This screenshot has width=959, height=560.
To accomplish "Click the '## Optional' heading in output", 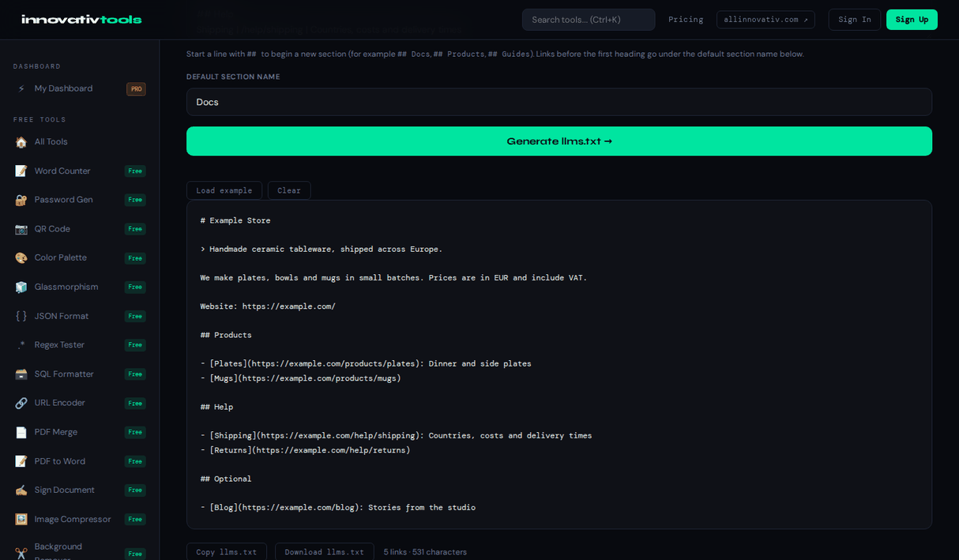I will pos(226,479).
